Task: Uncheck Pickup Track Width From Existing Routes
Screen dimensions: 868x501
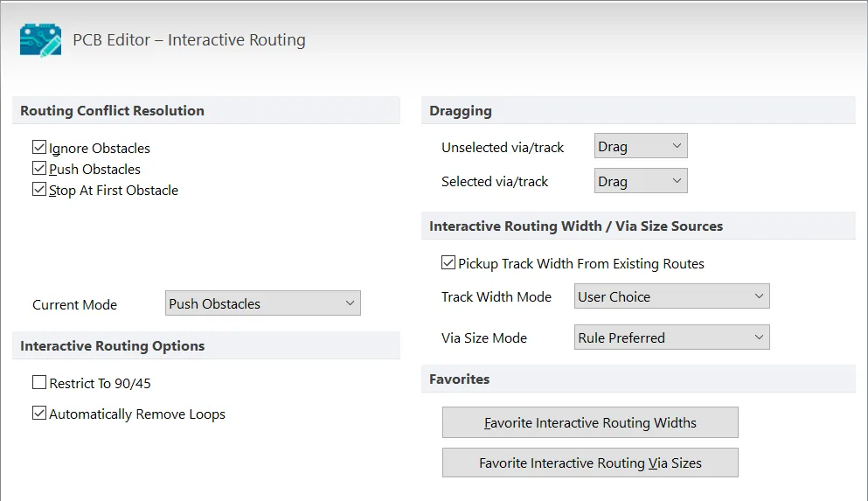Action: [448, 263]
